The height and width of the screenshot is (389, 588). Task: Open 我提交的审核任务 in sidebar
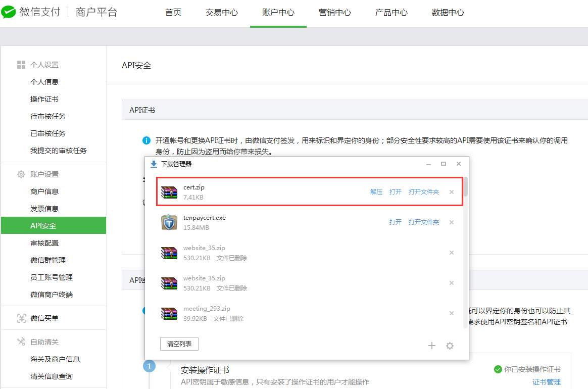59,151
